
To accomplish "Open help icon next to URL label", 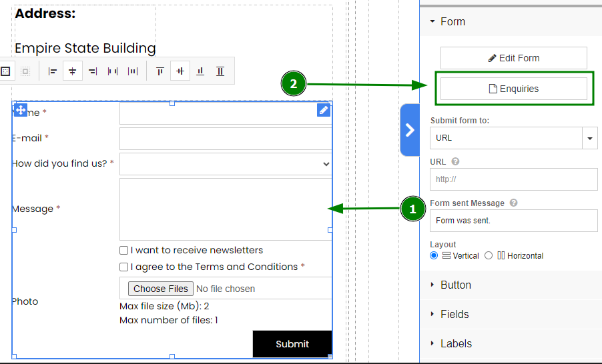I will coord(455,161).
